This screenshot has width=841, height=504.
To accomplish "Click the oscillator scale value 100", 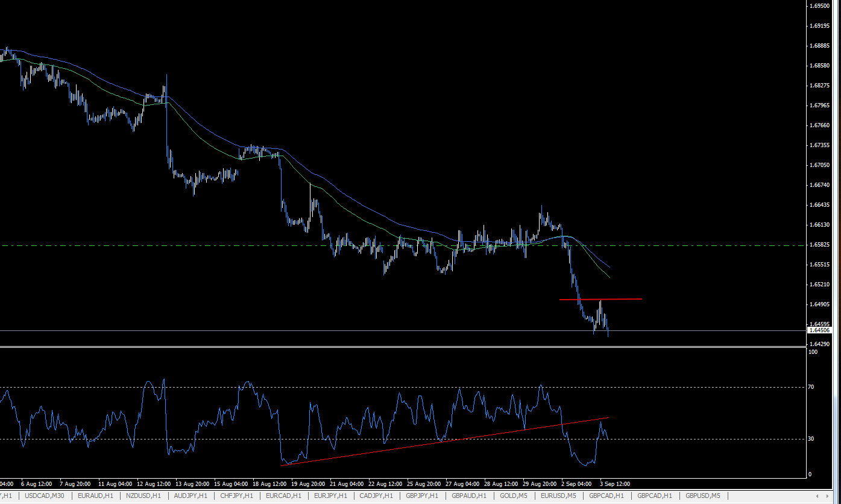I will (813, 351).
